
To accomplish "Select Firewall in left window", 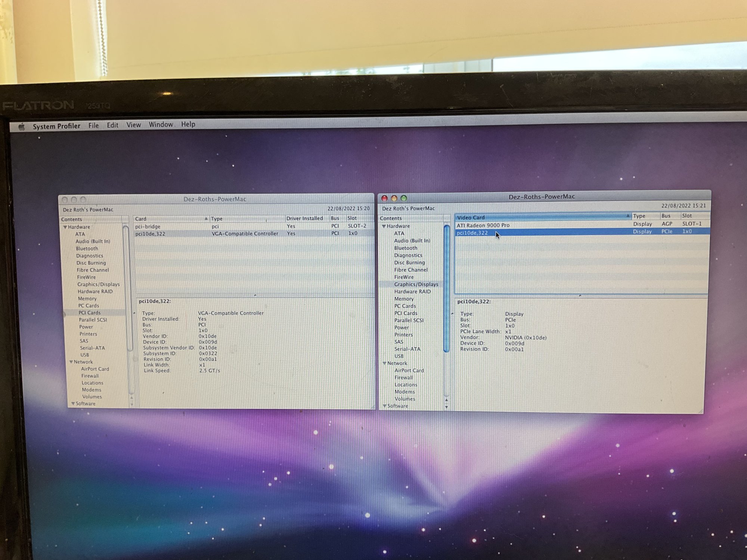I will [90, 376].
